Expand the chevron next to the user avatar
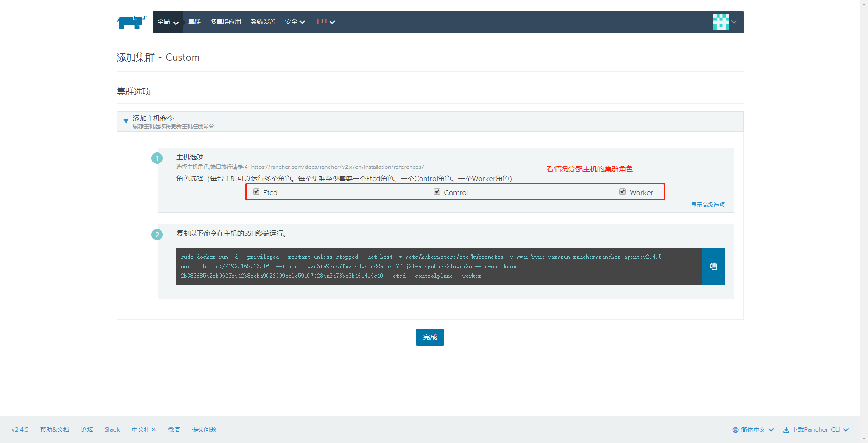Image resolution: width=868 pixels, height=443 pixels. click(734, 22)
